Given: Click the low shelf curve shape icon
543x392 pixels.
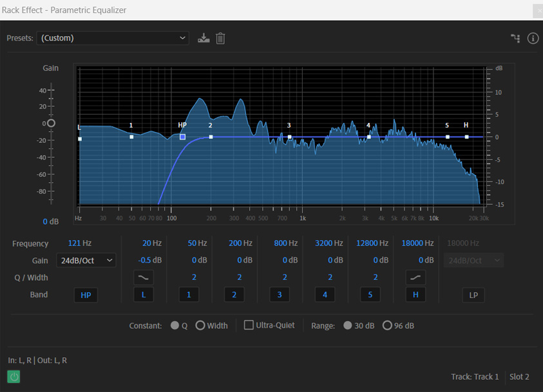Looking at the screenshot, I should tap(143, 277).
